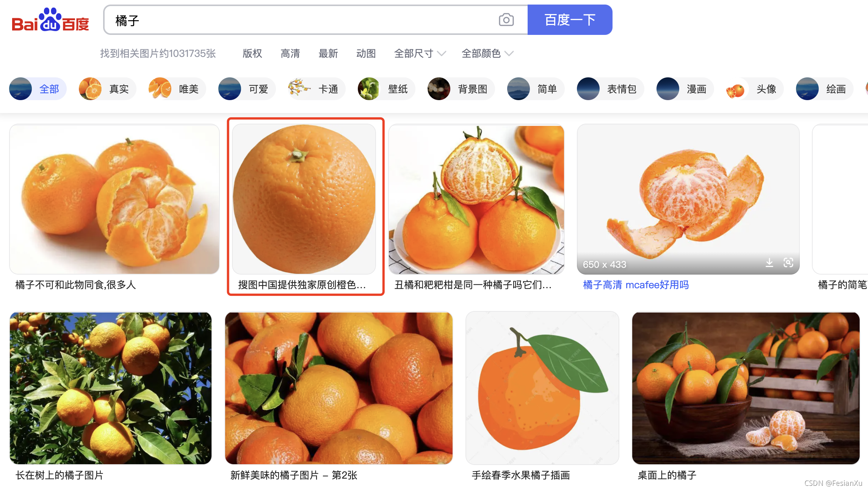The height and width of the screenshot is (490, 868).
Task: Click the find-similar-image scan icon
Action: coord(788,262)
